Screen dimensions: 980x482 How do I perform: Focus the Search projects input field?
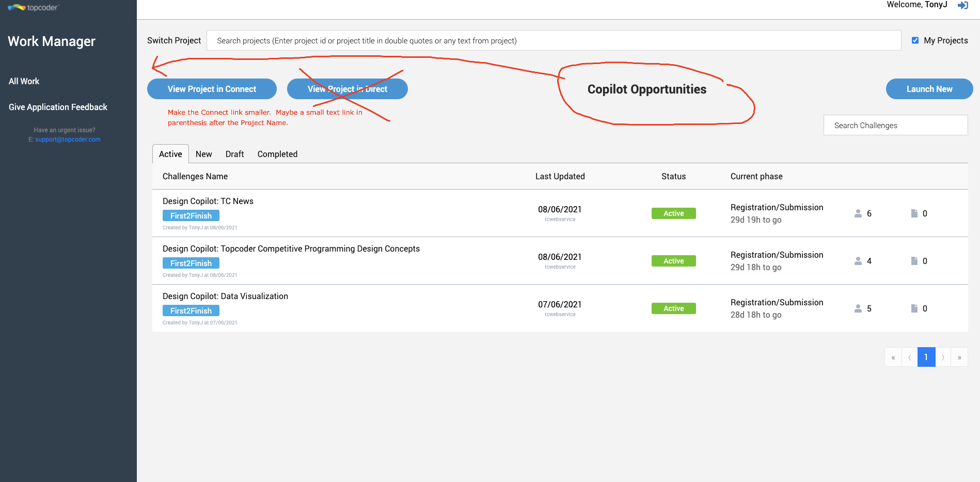[554, 40]
